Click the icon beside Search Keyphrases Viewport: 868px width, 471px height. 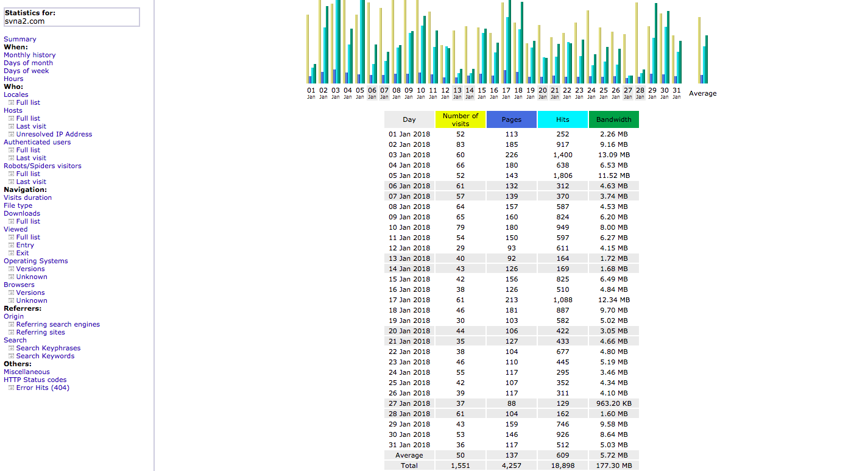point(11,348)
